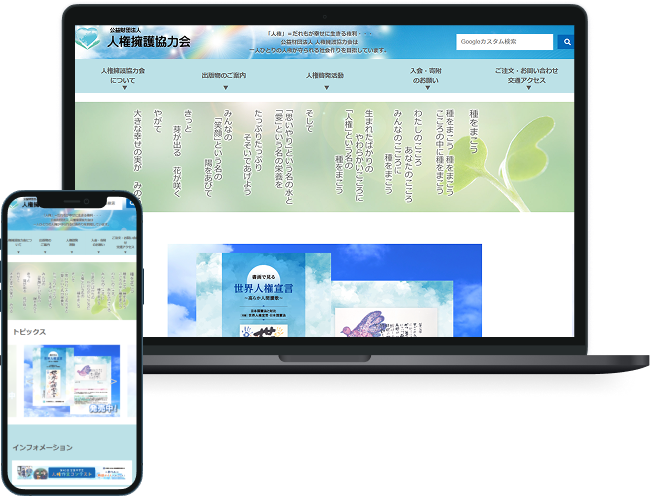650x496 pixels.
Task: Expand arrow under 人権啓発活動
Action: (325, 88)
